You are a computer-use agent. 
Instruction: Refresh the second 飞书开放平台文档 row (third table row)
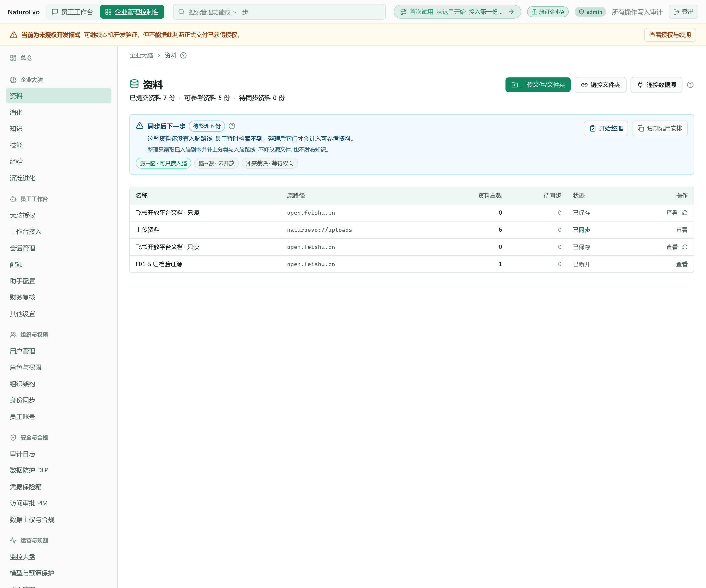[x=685, y=247]
